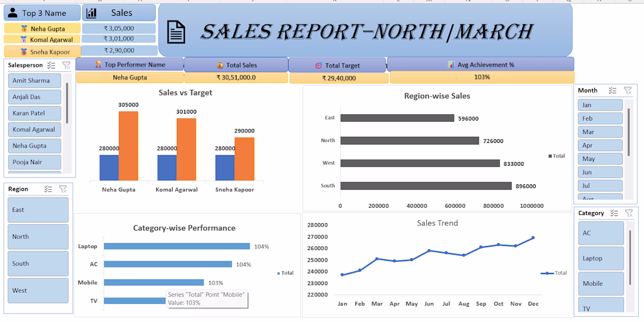Viewport: 644px width, 322px height.
Task: Filter Region slicer by West
Action: [38, 291]
